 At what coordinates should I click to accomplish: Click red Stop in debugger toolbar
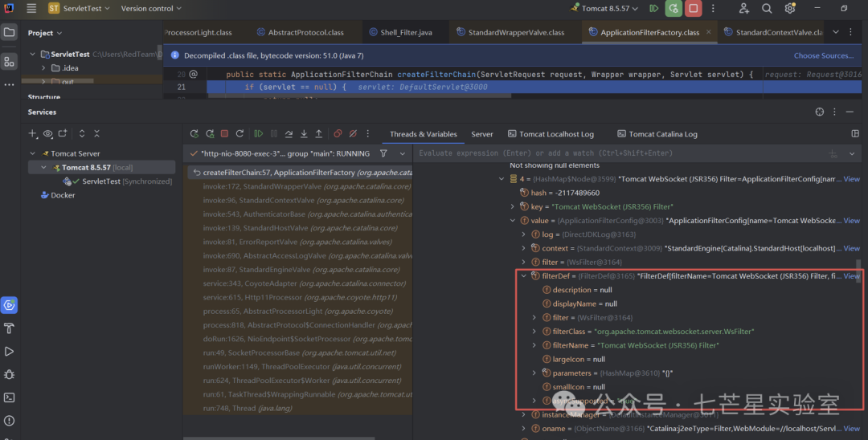click(225, 134)
